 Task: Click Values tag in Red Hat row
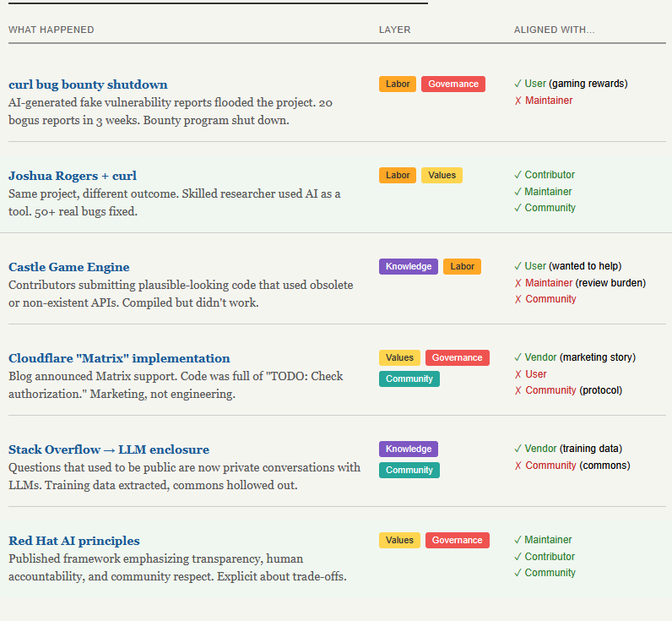(399, 541)
